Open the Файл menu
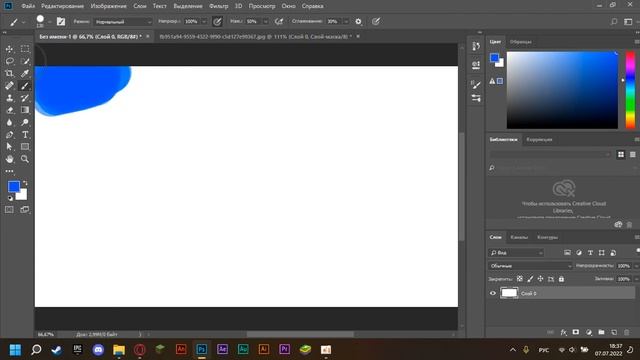This screenshot has width=640, height=360. click(x=28, y=6)
